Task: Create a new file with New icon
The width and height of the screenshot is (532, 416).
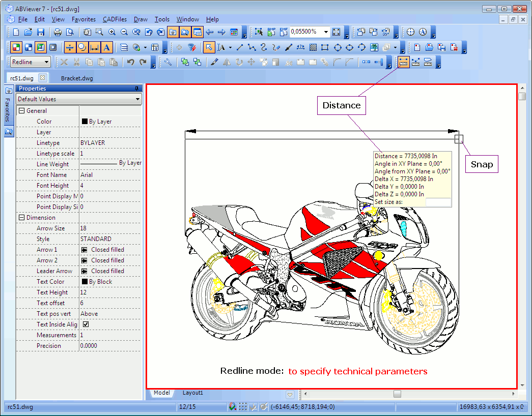Action: 16,32
